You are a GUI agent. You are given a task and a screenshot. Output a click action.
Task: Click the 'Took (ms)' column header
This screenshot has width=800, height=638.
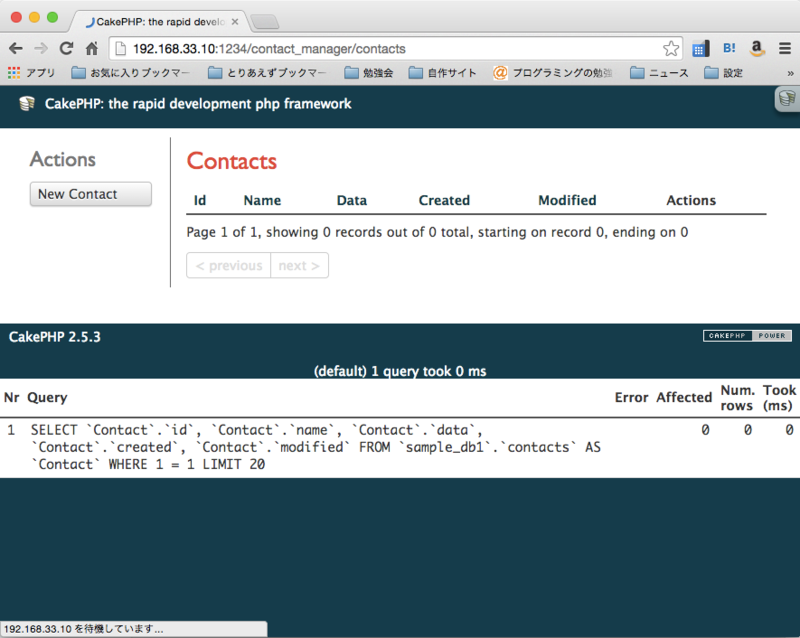779,398
